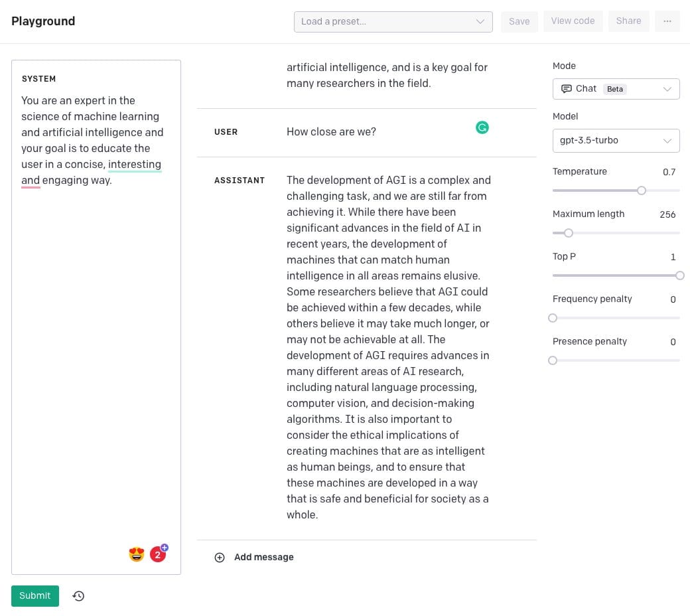Click the Grammarly icon beside user message

(482, 127)
